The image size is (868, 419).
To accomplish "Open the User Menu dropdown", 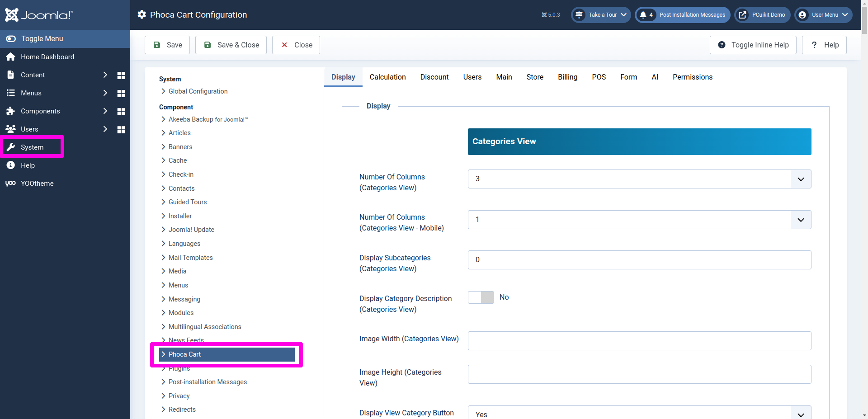I will [x=824, y=15].
